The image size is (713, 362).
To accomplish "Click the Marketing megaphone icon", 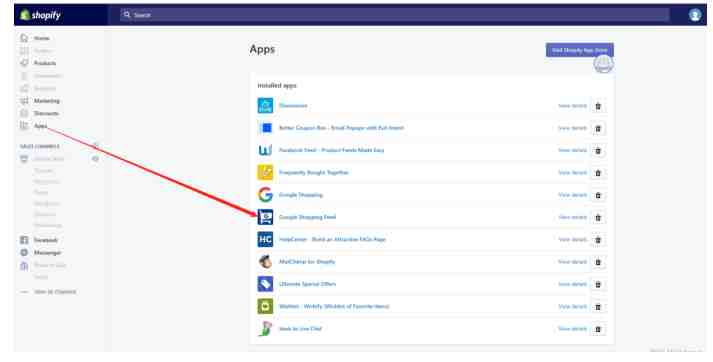I will pyautogui.click(x=24, y=101).
